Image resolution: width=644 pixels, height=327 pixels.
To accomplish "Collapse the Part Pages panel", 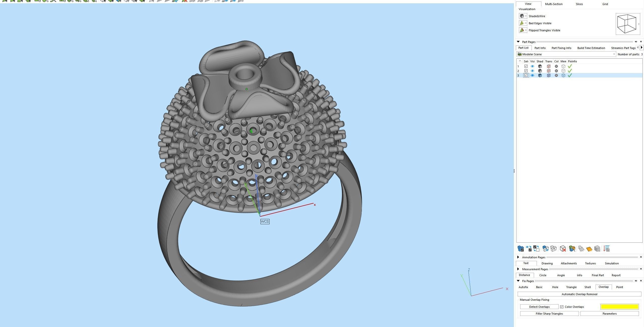I will coord(518,42).
